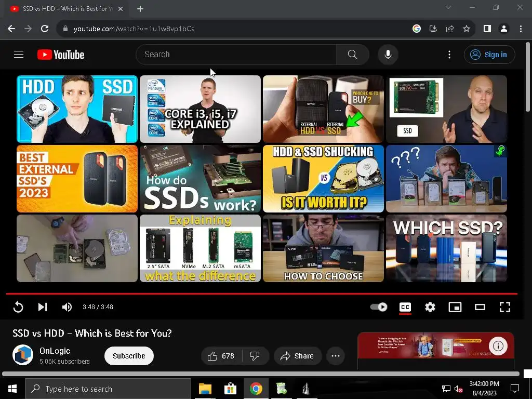Viewport: 532px width, 399px height.
Task: Toggle the autoplay switch
Action: pos(379,307)
